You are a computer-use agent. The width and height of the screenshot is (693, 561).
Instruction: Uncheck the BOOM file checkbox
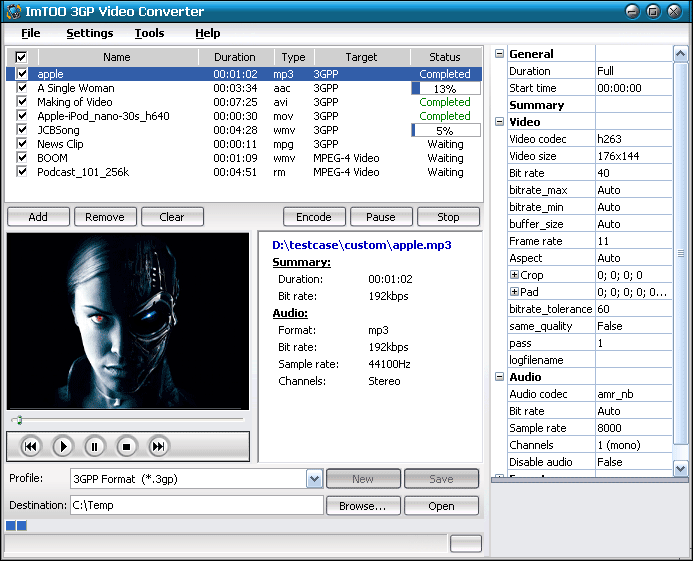coord(22,157)
